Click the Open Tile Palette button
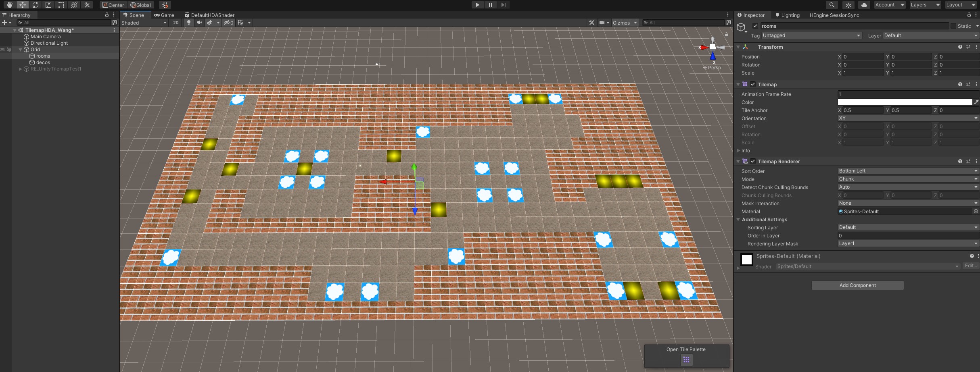The image size is (980, 372). (686, 359)
